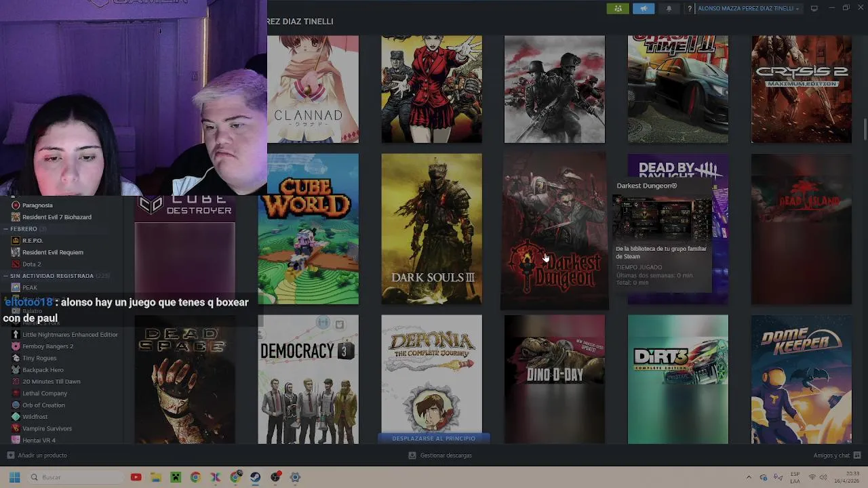Open the Dark Souls III game cover

431,229
